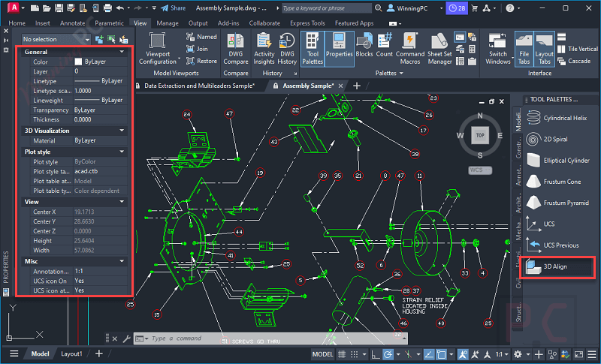Toggle polar tracking in status bar

tap(388, 354)
